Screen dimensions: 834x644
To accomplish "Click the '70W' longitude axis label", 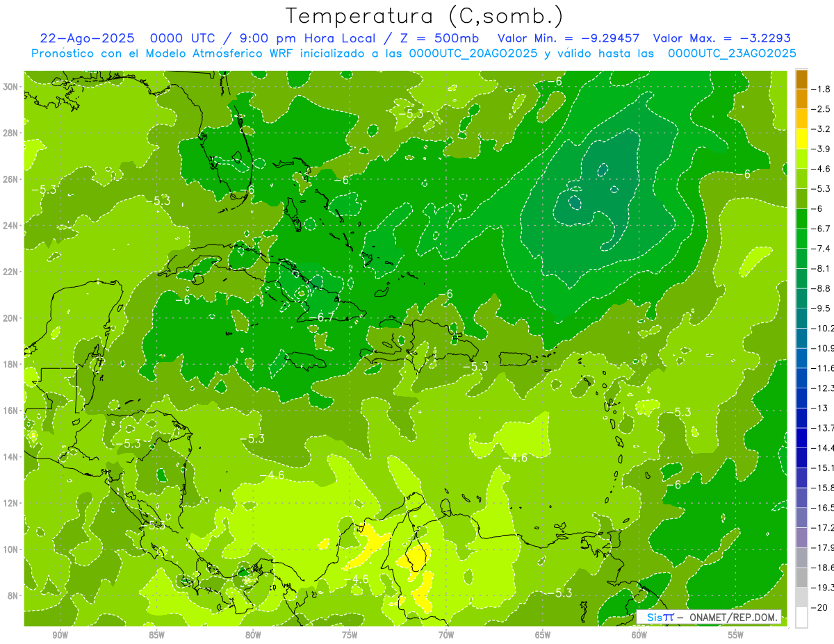I will point(446,634).
